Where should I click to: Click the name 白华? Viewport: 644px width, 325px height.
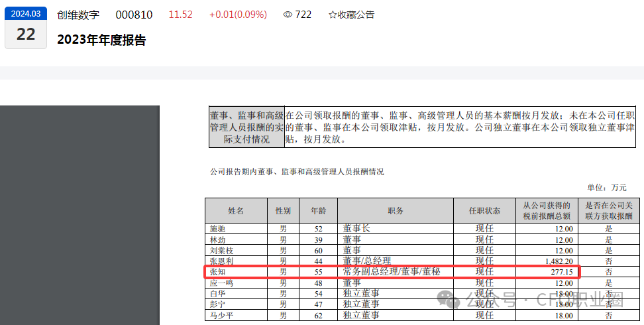pyautogui.click(x=218, y=294)
